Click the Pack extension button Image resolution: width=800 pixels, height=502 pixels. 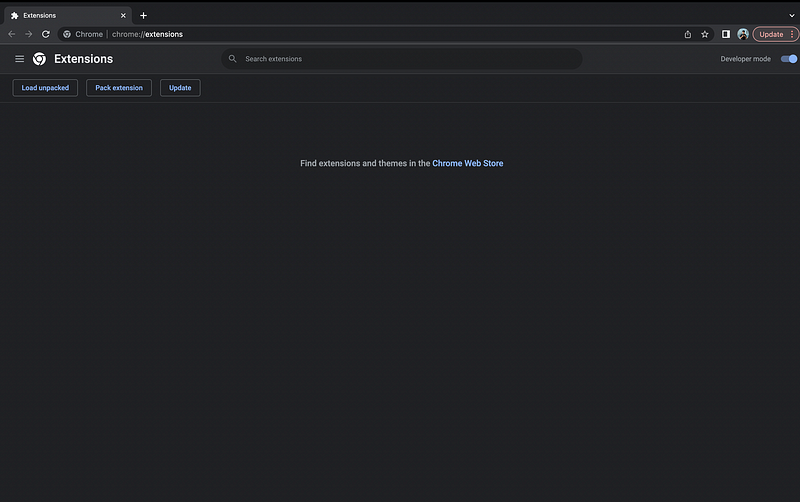(119, 88)
